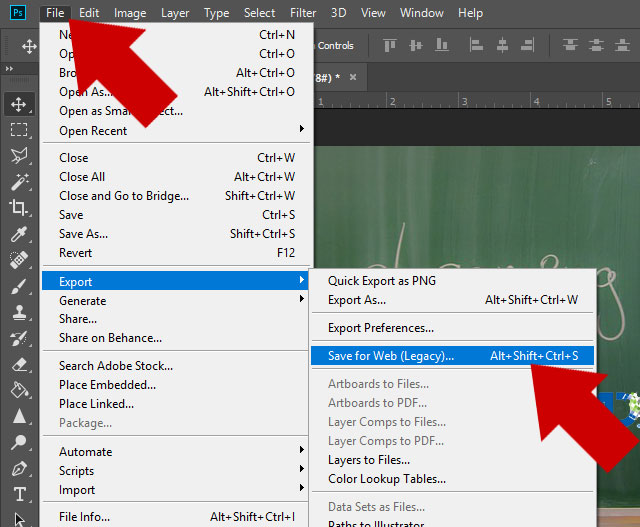640x527 pixels.
Task: Open the Edit menu
Action: (89, 13)
